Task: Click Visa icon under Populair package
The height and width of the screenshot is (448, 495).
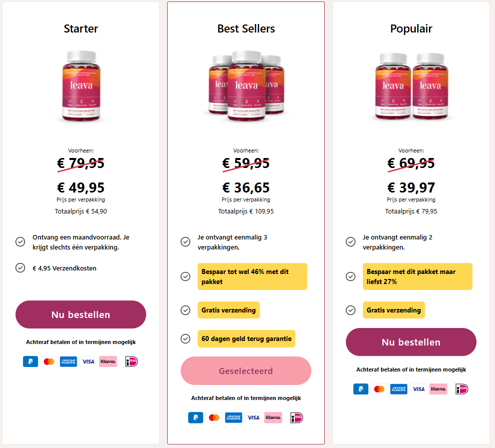Action: (x=418, y=389)
